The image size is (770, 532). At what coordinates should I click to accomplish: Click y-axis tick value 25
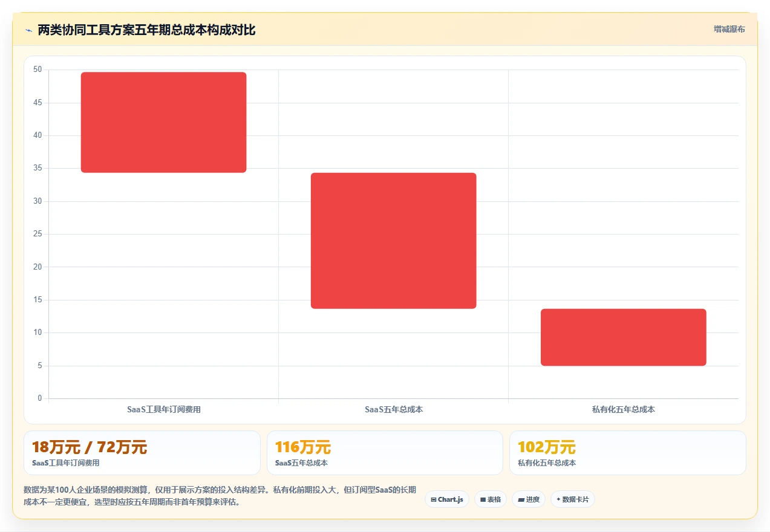(38, 234)
